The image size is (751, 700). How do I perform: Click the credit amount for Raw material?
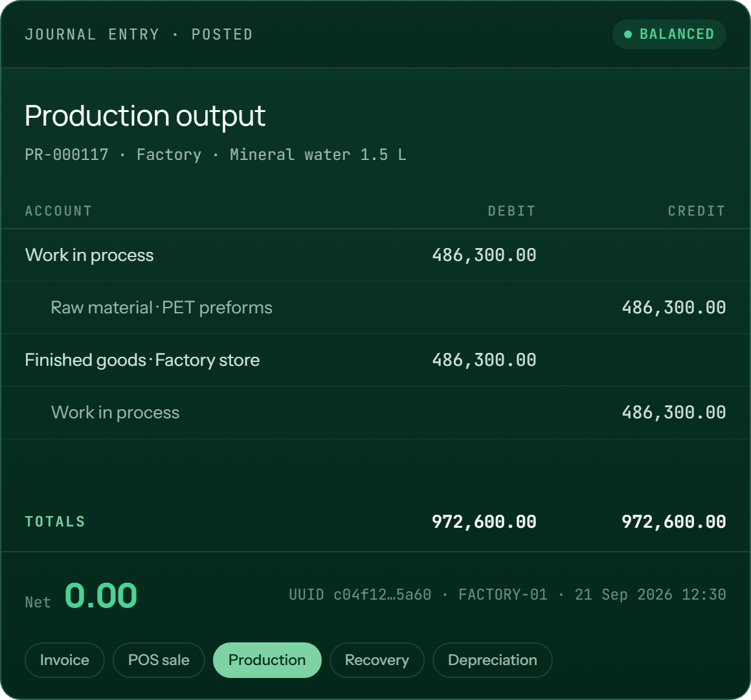pos(674,308)
